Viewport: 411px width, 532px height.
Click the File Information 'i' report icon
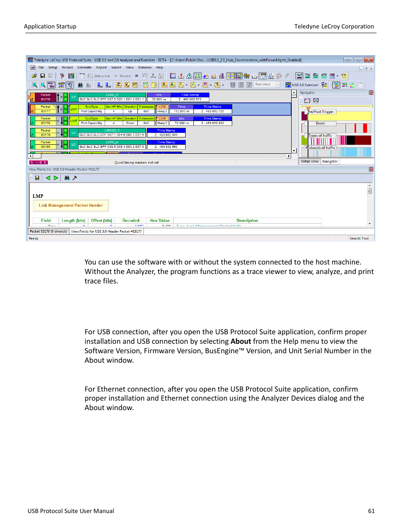(x=172, y=76)
